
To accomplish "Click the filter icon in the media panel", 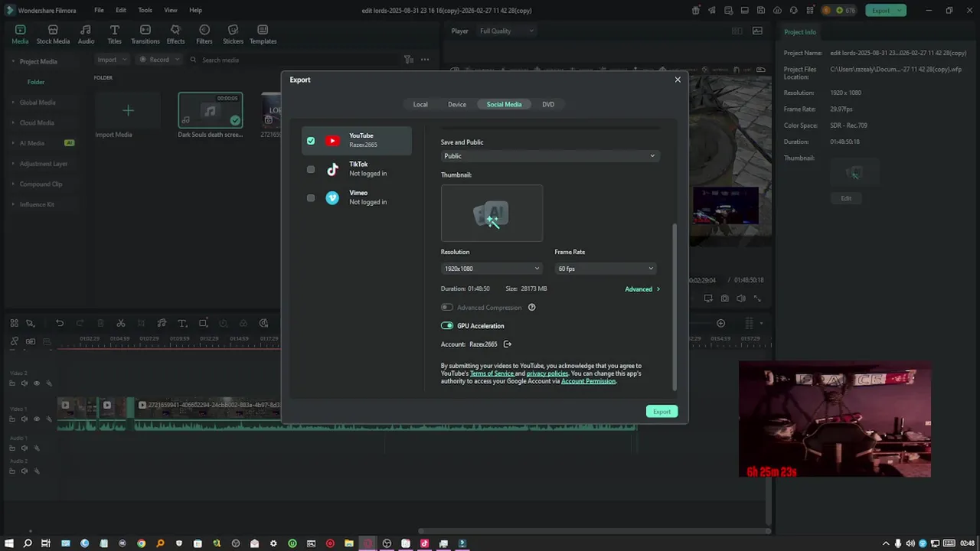I will pos(408,60).
